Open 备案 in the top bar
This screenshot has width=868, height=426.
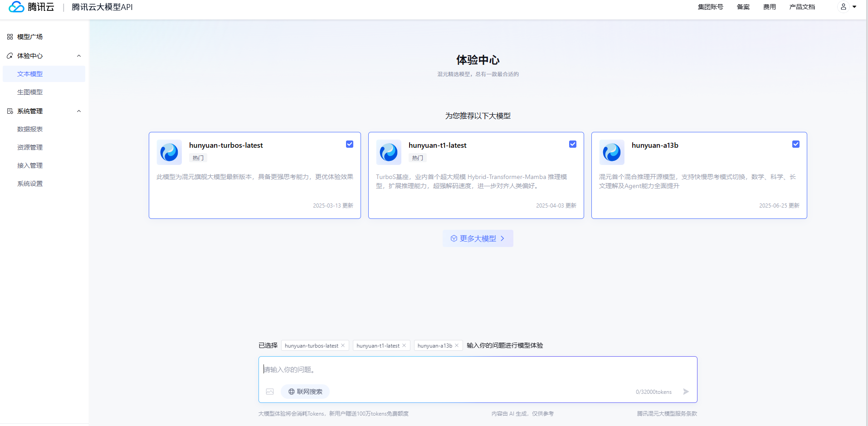pos(743,7)
